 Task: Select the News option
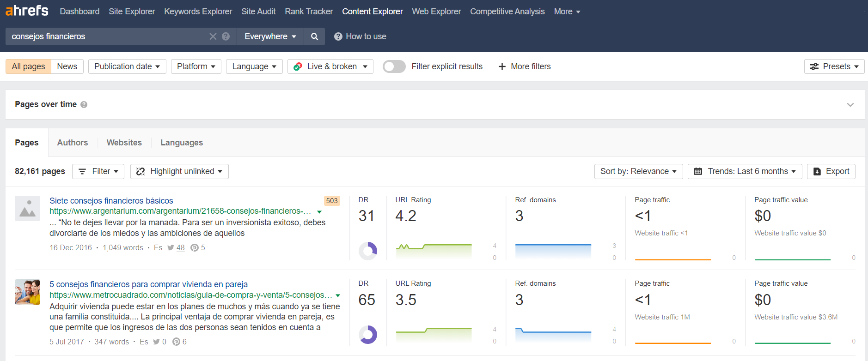67,66
